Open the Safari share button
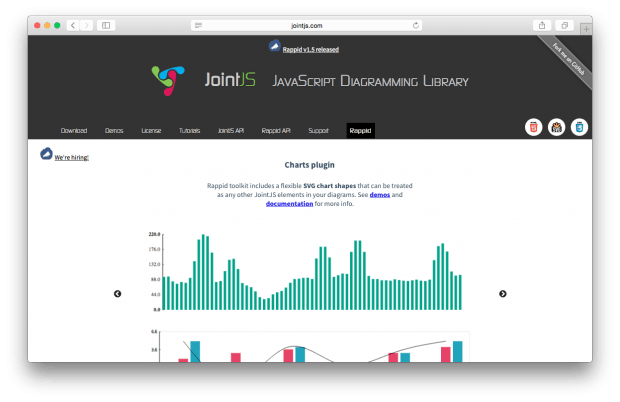620x402 pixels. (x=541, y=24)
